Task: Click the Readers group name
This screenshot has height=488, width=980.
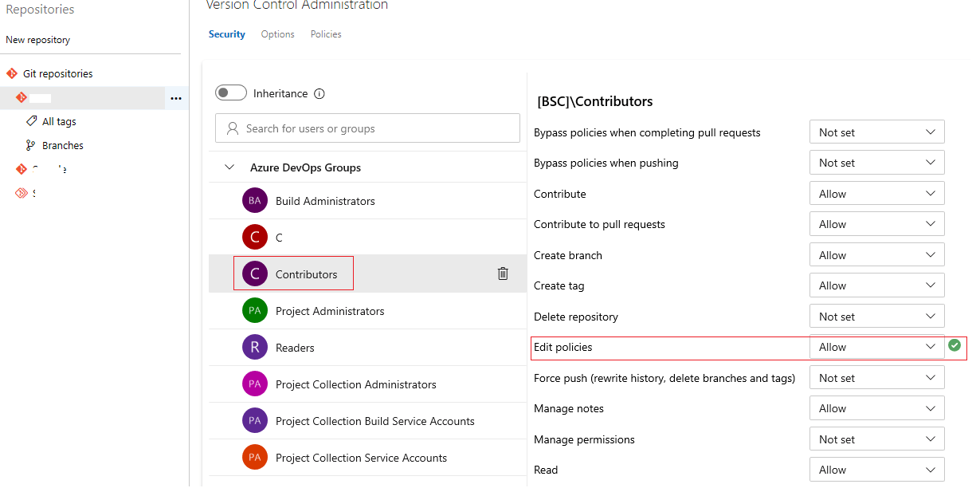Action: pyautogui.click(x=295, y=348)
